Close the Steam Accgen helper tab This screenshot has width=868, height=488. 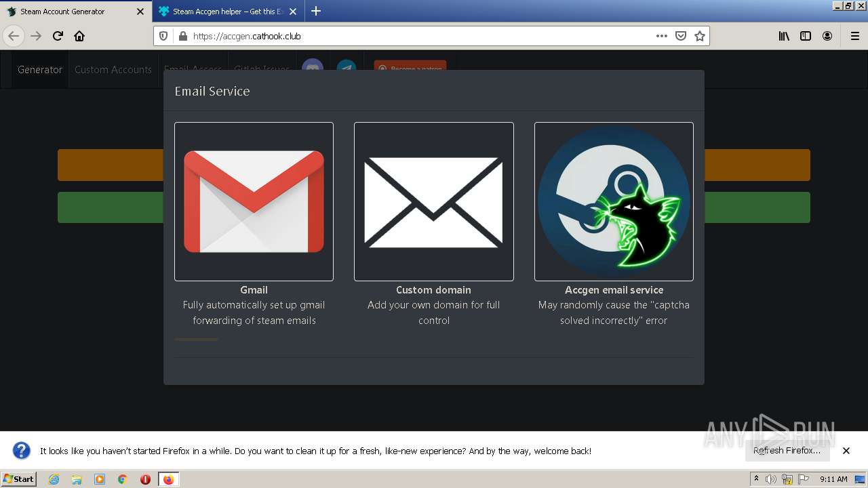tap(293, 12)
